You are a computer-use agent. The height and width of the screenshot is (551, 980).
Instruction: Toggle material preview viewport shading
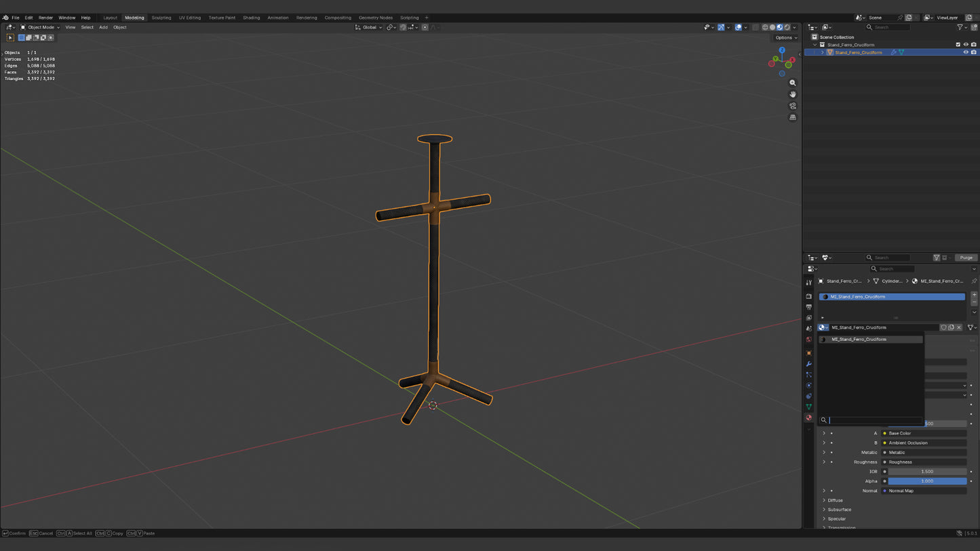(780, 27)
